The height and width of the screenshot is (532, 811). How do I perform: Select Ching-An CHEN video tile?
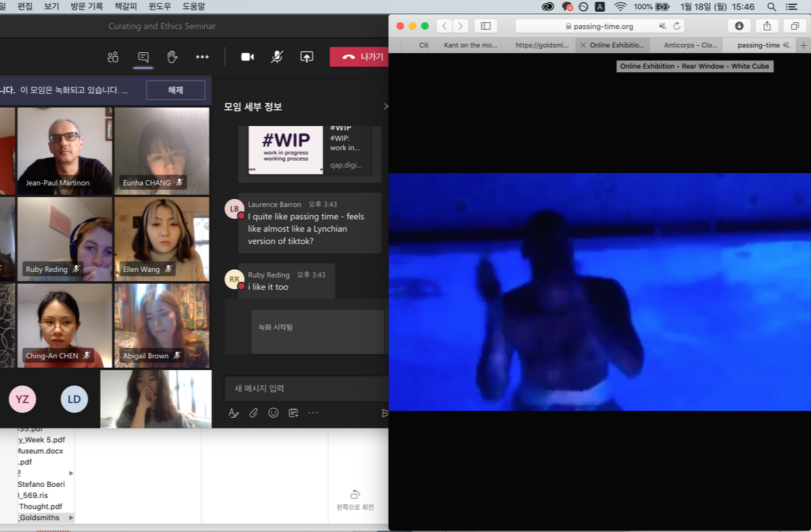point(65,325)
